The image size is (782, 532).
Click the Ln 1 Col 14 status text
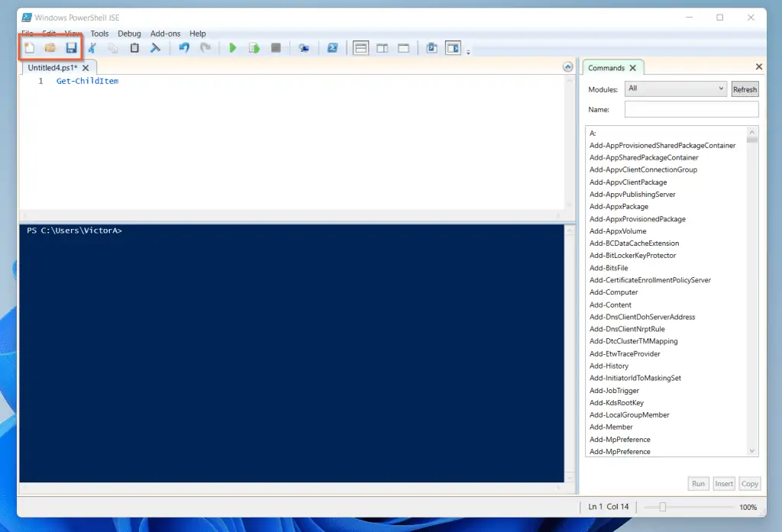[x=608, y=507]
